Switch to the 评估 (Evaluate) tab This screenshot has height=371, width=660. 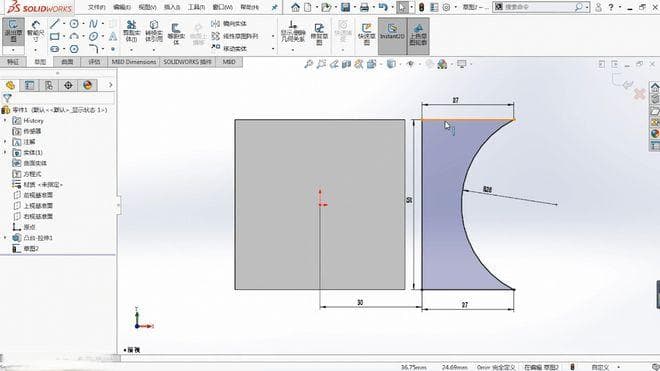(94, 62)
